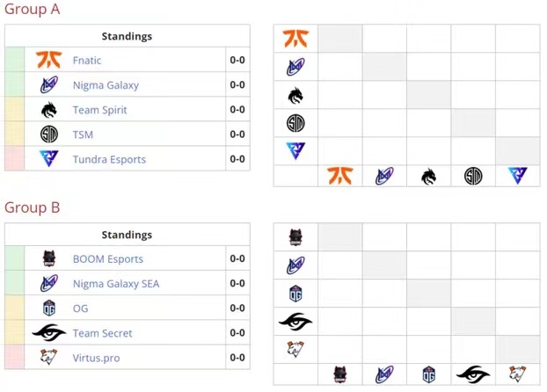Open the Fnatic team link
The width and height of the screenshot is (547, 392).
pyautogui.click(x=87, y=61)
